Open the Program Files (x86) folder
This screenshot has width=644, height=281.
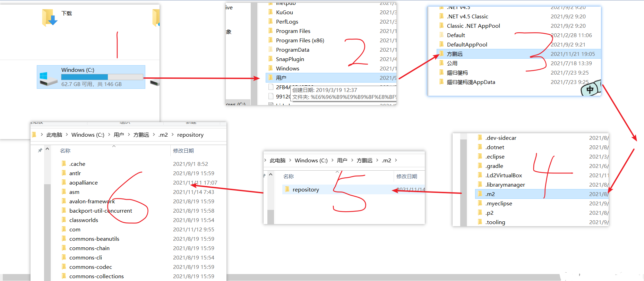(x=300, y=41)
